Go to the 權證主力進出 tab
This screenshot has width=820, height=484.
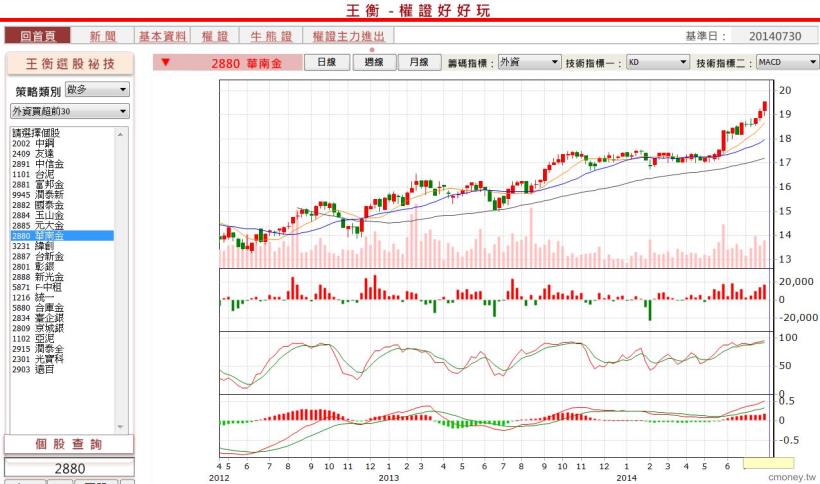tap(348, 36)
